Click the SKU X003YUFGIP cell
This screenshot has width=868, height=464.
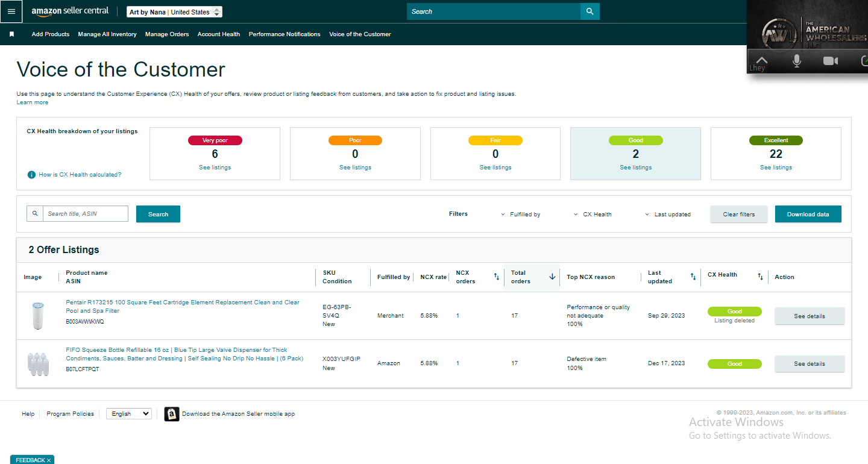pyautogui.click(x=341, y=359)
